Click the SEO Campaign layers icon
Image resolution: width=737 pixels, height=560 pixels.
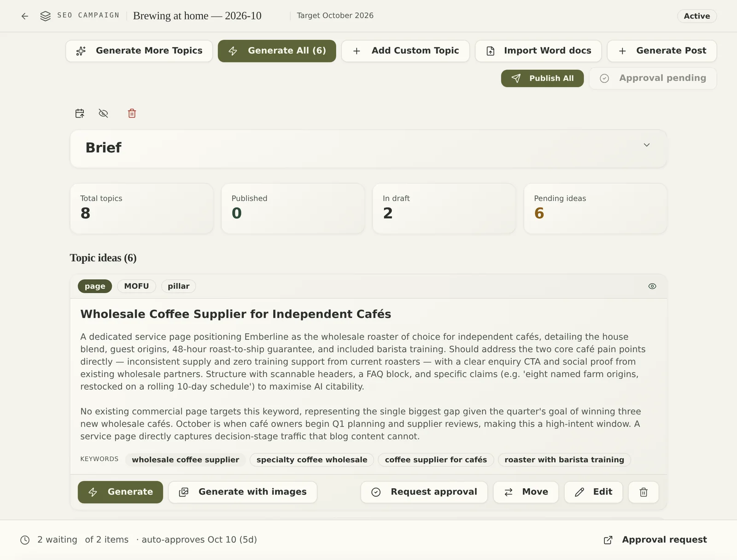(45, 16)
